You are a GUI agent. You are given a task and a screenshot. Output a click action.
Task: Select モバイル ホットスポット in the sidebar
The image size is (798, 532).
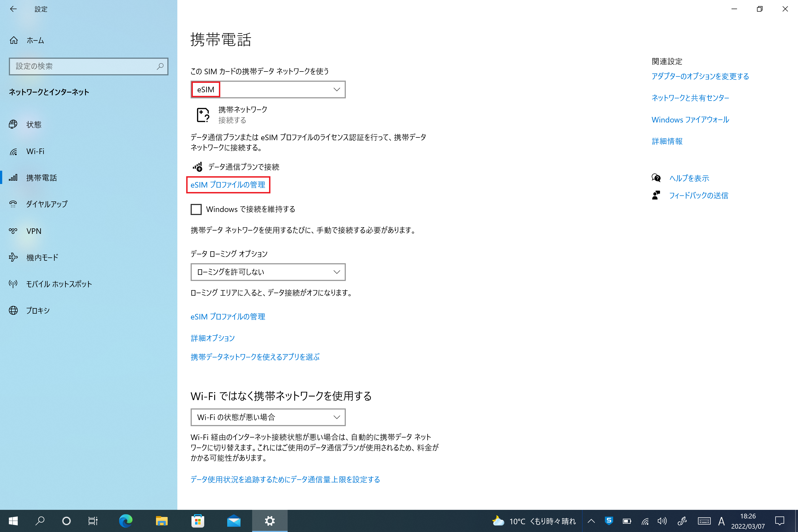[x=59, y=284]
